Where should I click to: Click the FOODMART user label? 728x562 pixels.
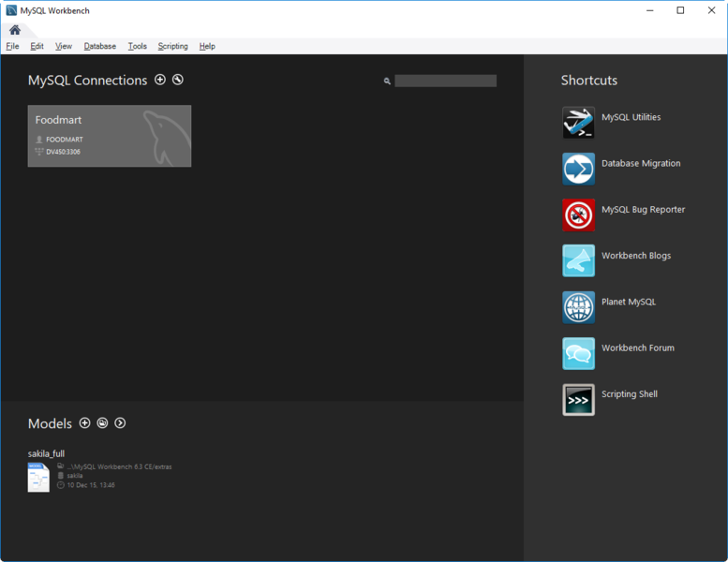[65, 140]
